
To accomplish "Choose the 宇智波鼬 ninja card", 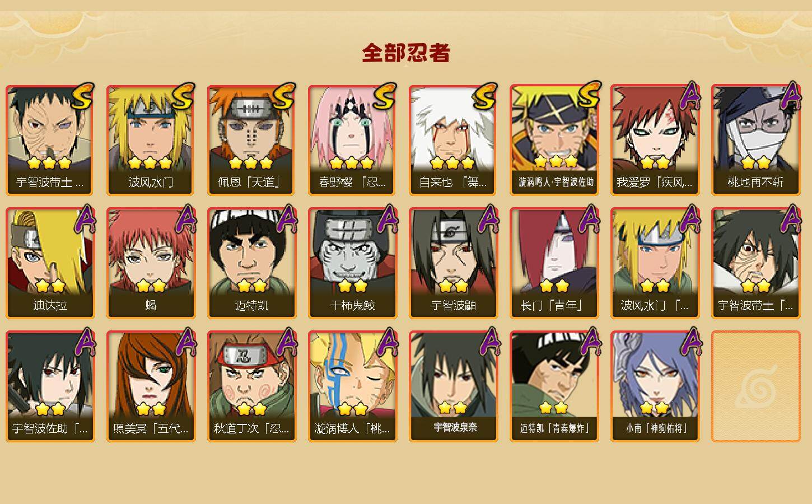I will (x=453, y=263).
